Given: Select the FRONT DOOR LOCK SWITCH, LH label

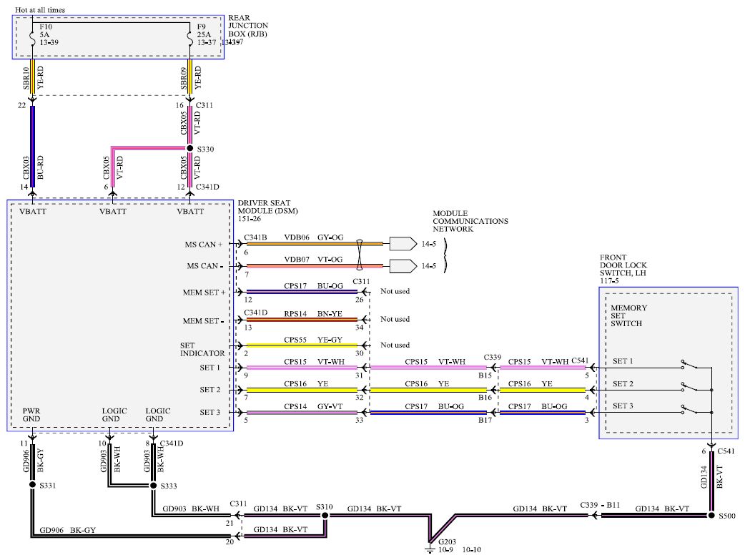Looking at the screenshot, I should [623, 265].
